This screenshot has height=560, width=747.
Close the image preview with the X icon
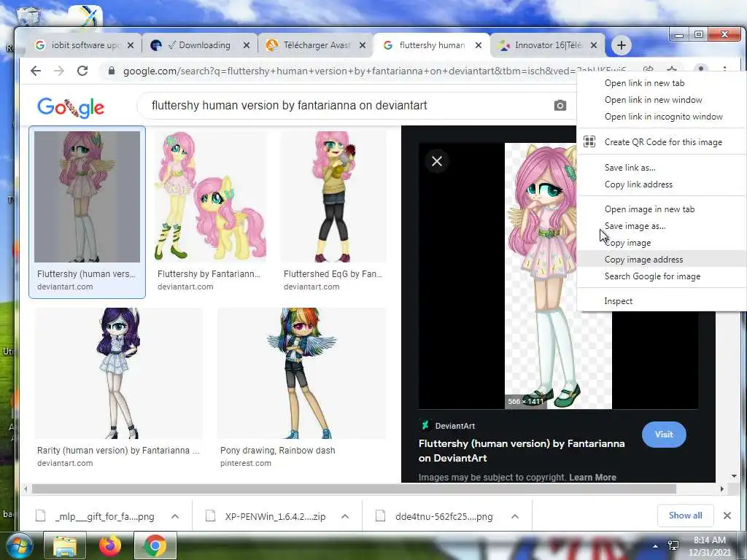point(437,161)
